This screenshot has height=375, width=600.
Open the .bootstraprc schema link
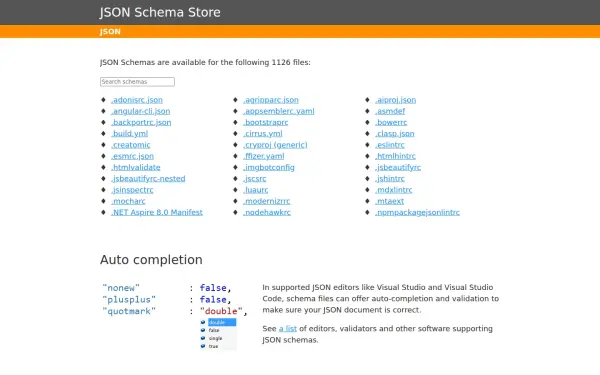tap(266, 122)
